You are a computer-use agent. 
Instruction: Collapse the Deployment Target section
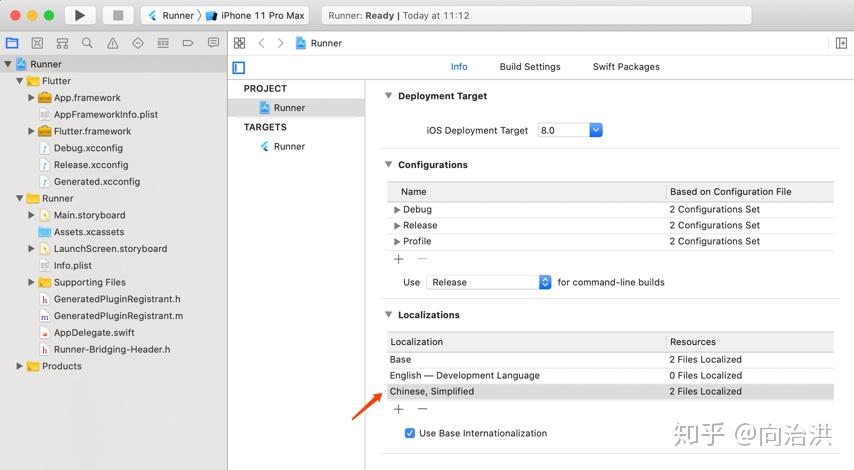click(x=388, y=96)
